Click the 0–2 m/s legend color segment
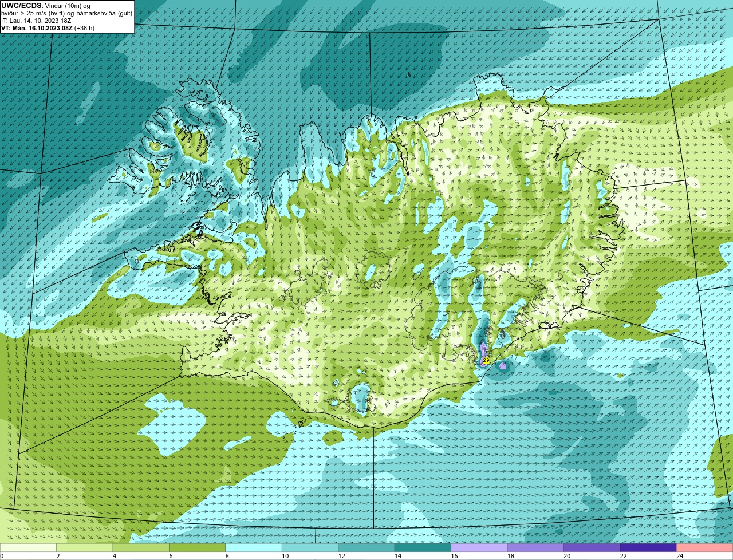This screenshot has width=733, height=560. click(x=29, y=548)
